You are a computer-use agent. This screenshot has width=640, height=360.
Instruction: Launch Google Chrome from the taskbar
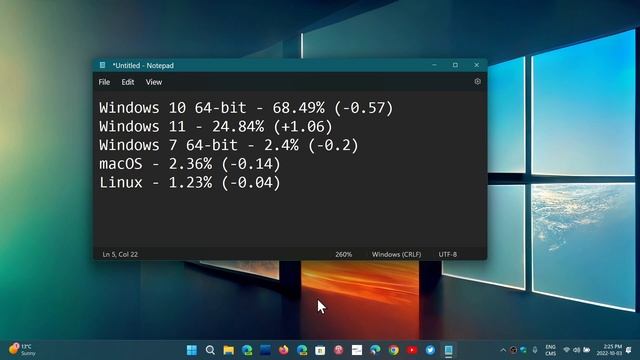tap(393, 350)
